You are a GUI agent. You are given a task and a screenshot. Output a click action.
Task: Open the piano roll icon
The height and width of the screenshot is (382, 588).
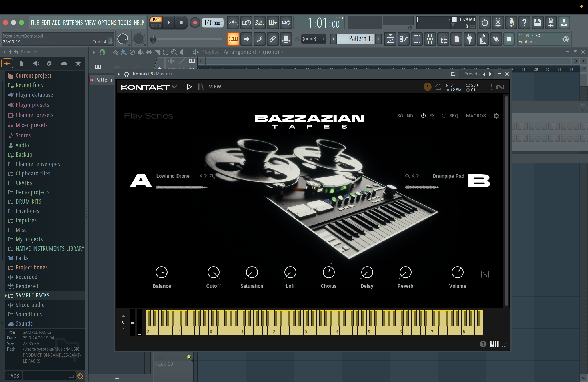pyautogui.click(x=403, y=39)
